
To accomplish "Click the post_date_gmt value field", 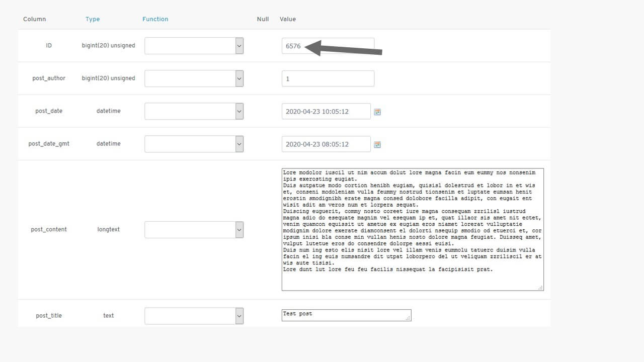I will tap(326, 144).
